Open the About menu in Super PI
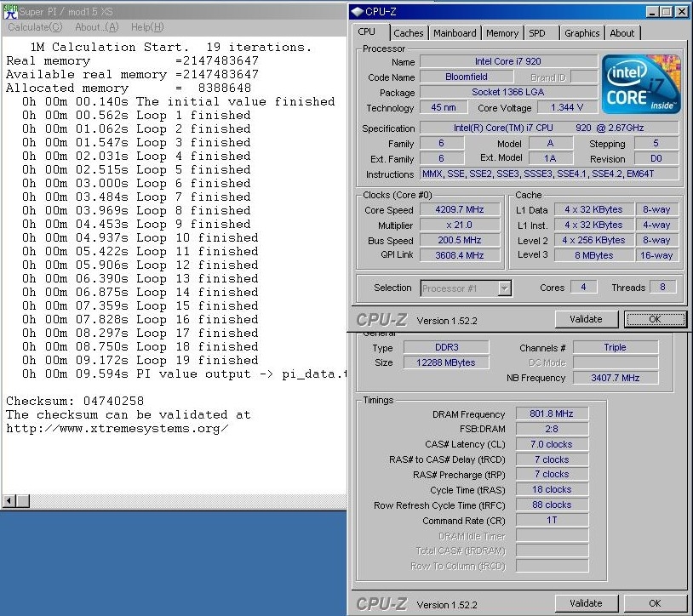This screenshot has width=693, height=616. pos(96,27)
